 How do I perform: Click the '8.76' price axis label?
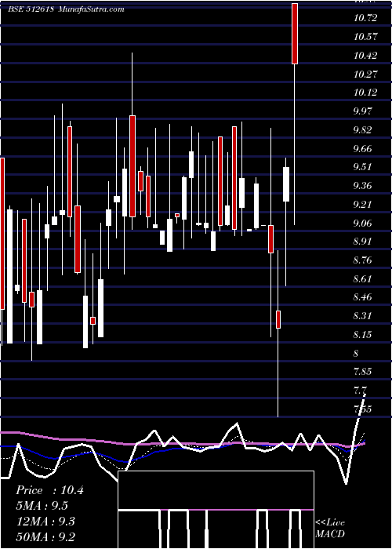tap(363, 260)
